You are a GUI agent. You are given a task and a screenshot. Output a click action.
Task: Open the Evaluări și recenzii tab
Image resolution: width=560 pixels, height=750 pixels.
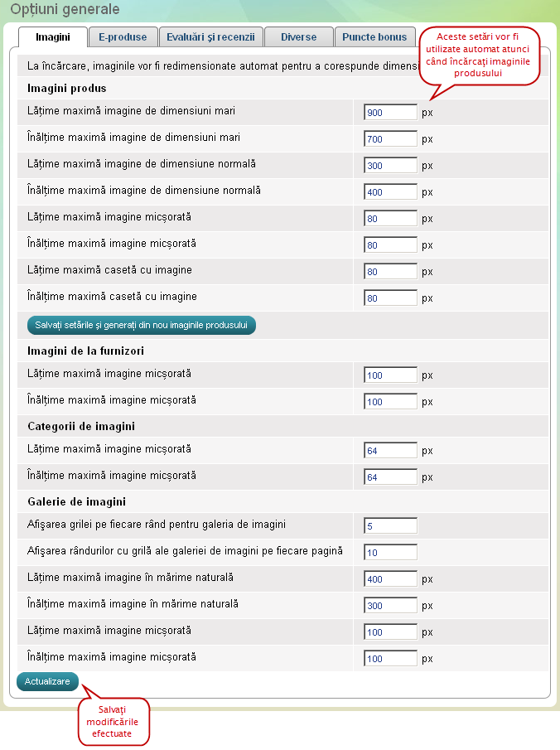tap(211, 37)
